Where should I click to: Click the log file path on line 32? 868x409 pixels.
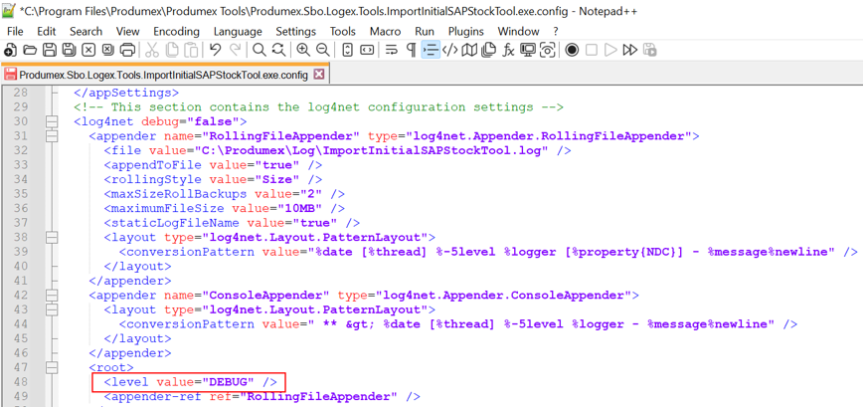pos(370,150)
